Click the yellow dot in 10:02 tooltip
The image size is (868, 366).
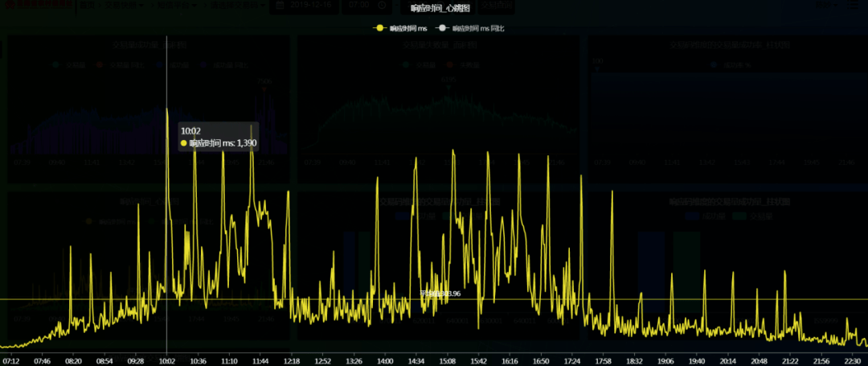tap(184, 143)
